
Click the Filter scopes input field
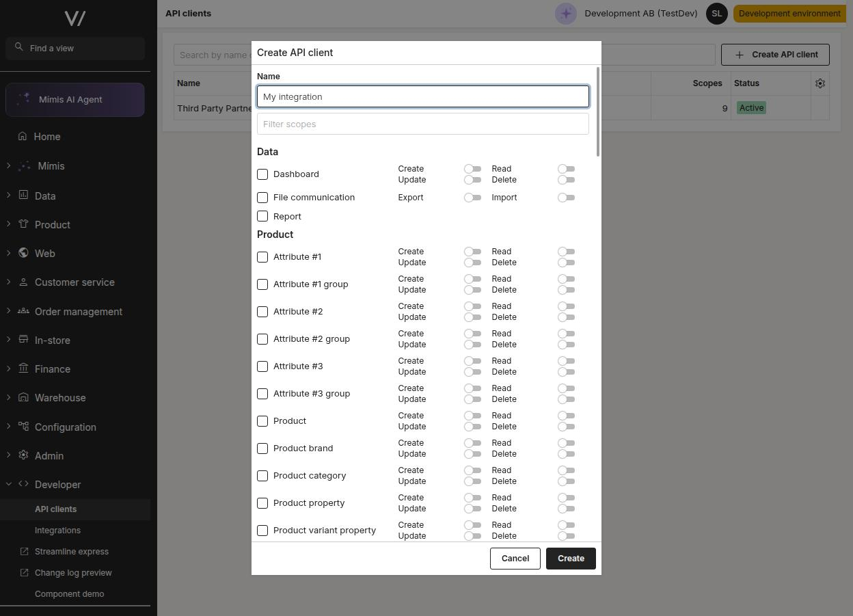(423, 124)
